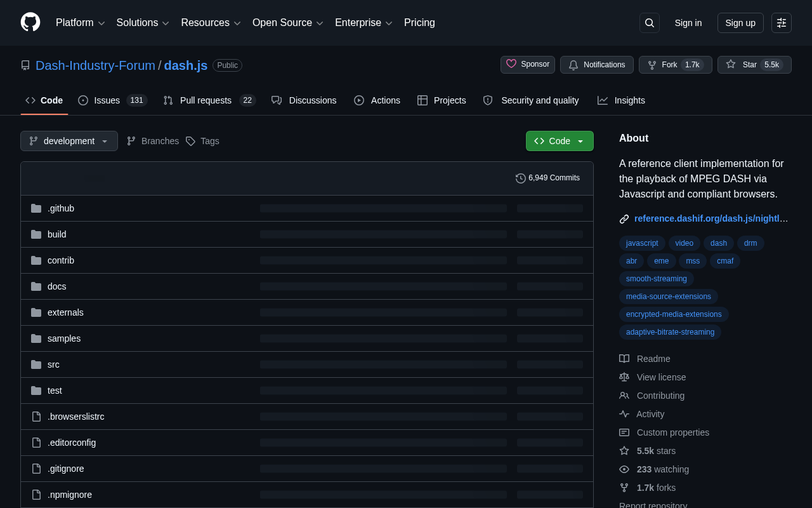Select the javascript topic tag

pyautogui.click(x=642, y=243)
